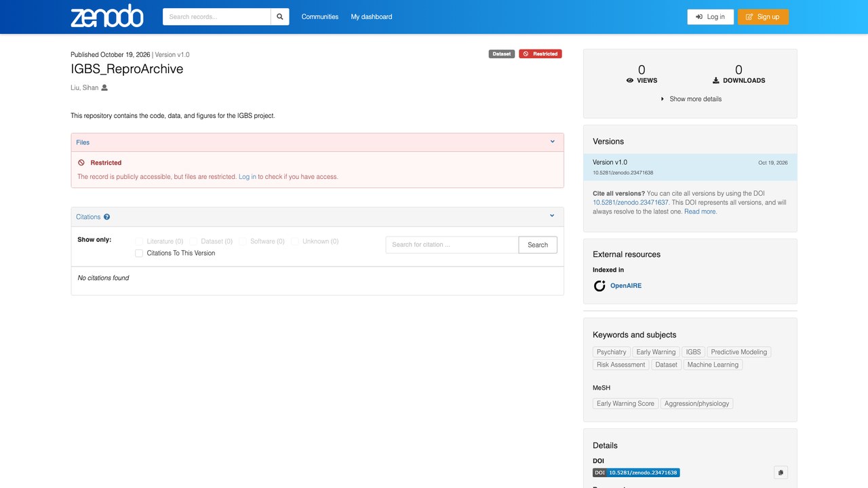This screenshot has width=868, height=488.
Task: Open the Read more link
Action: [x=701, y=211]
